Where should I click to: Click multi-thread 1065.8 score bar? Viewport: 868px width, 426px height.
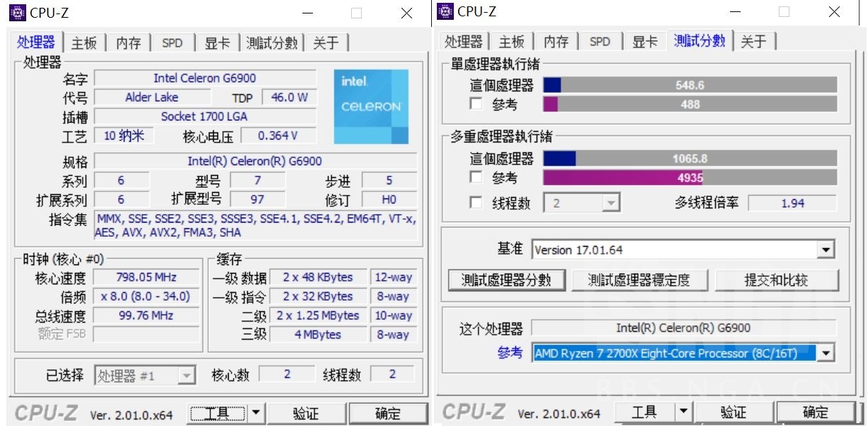pyautogui.click(x=690, y=158)
